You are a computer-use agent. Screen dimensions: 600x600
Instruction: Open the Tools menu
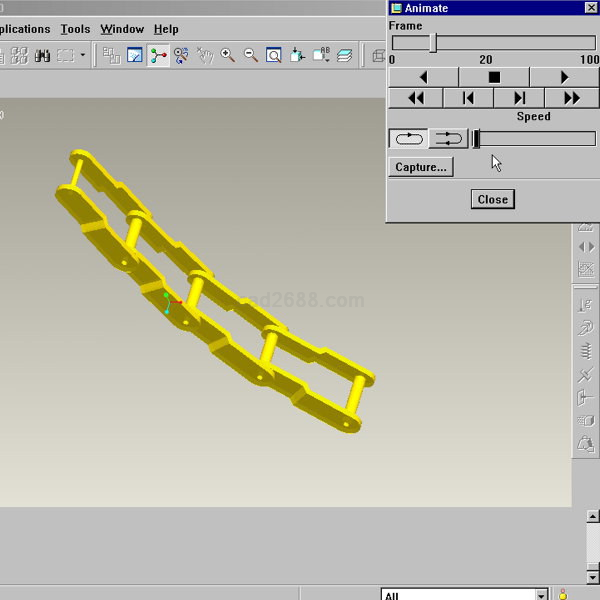pos(75,29)
